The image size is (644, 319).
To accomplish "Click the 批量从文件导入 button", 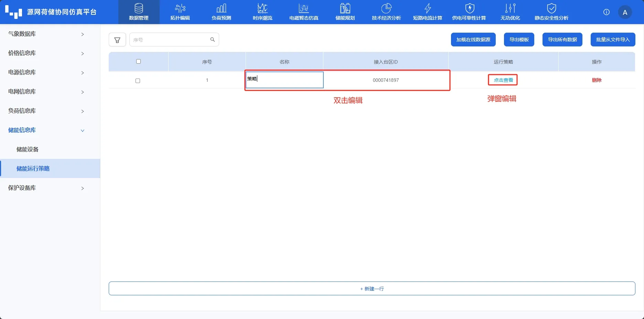I will coord(613,40).
